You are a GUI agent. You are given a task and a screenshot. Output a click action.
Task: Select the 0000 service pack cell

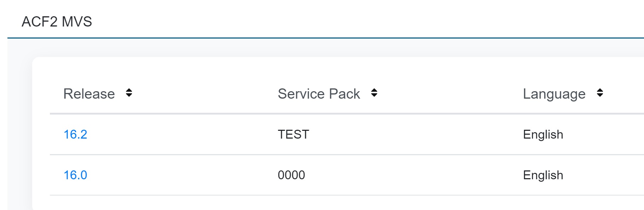click(x=291, y=175)
